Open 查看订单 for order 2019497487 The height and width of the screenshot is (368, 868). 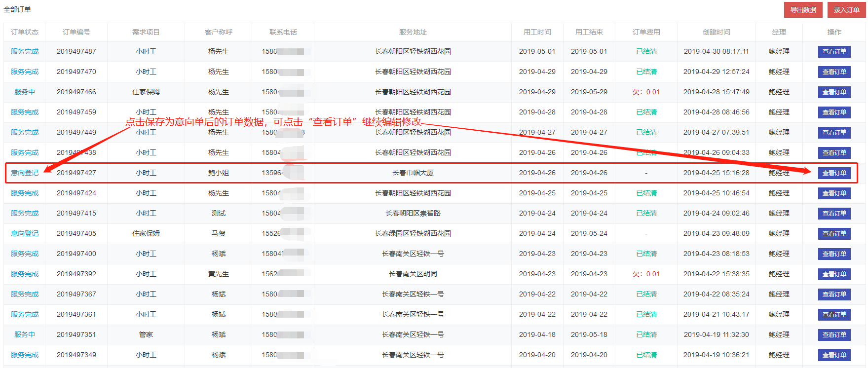[x=834, y=52]
